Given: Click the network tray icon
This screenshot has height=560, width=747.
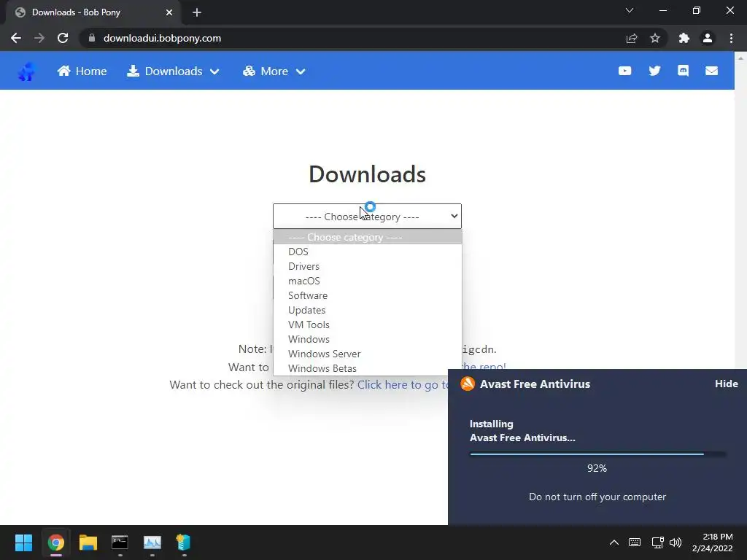Looking at the screenshot, I should pos(657,542).
